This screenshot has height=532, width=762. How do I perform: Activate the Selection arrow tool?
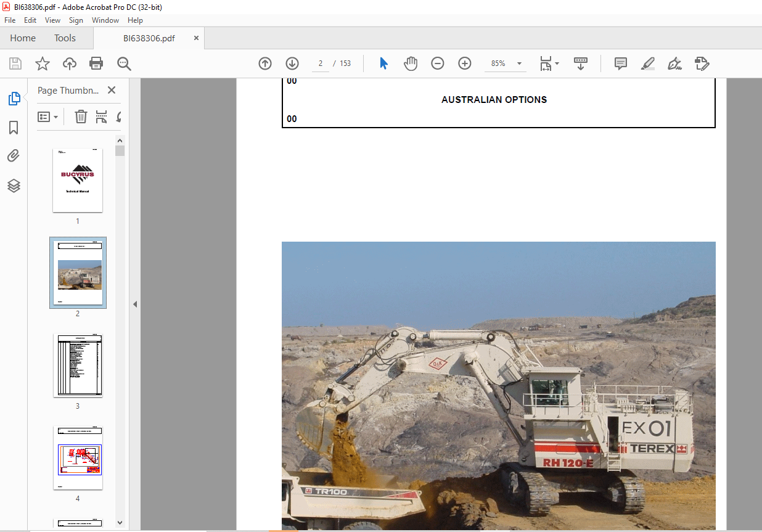coord(383,63)
